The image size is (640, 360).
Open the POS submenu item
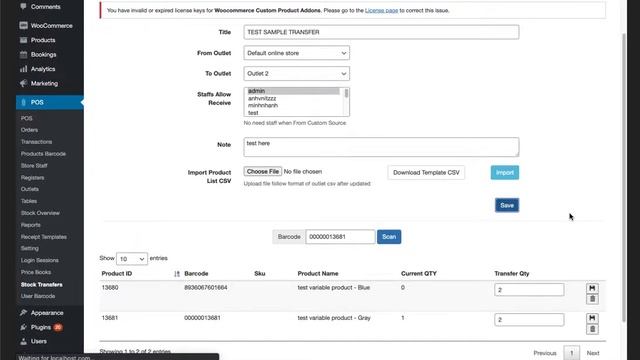coord(27,118)
